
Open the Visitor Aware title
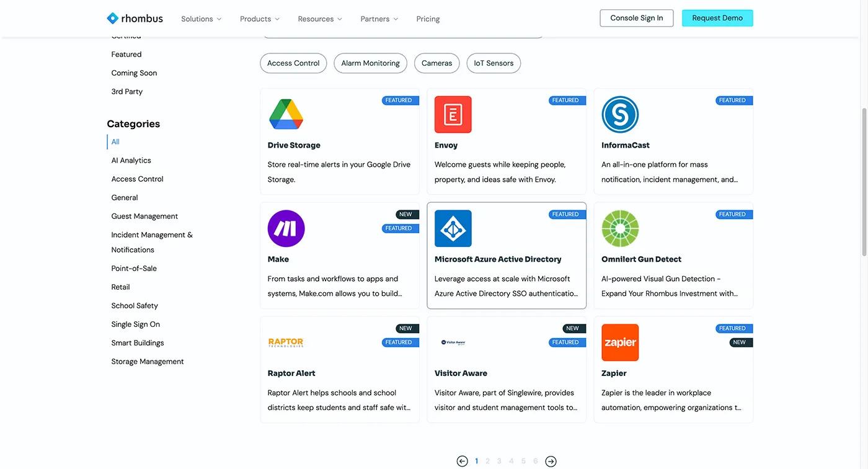[x=461, y=373]
